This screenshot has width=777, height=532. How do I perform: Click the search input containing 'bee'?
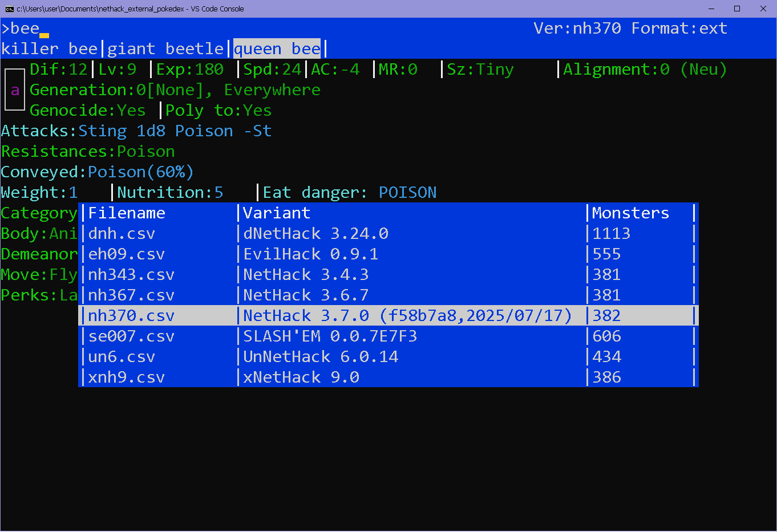click(x=25, y=29)
